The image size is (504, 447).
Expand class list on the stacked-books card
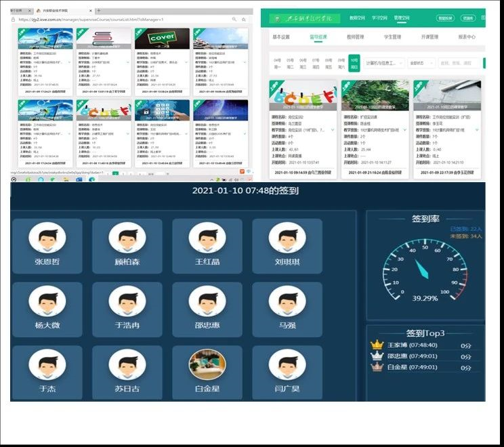click(128, 62)
